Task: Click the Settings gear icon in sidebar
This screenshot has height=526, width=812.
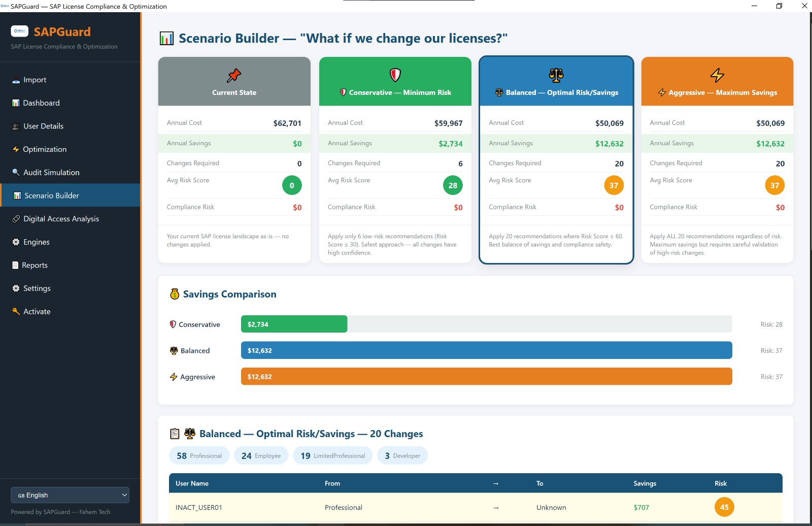Action: [16, 288]
